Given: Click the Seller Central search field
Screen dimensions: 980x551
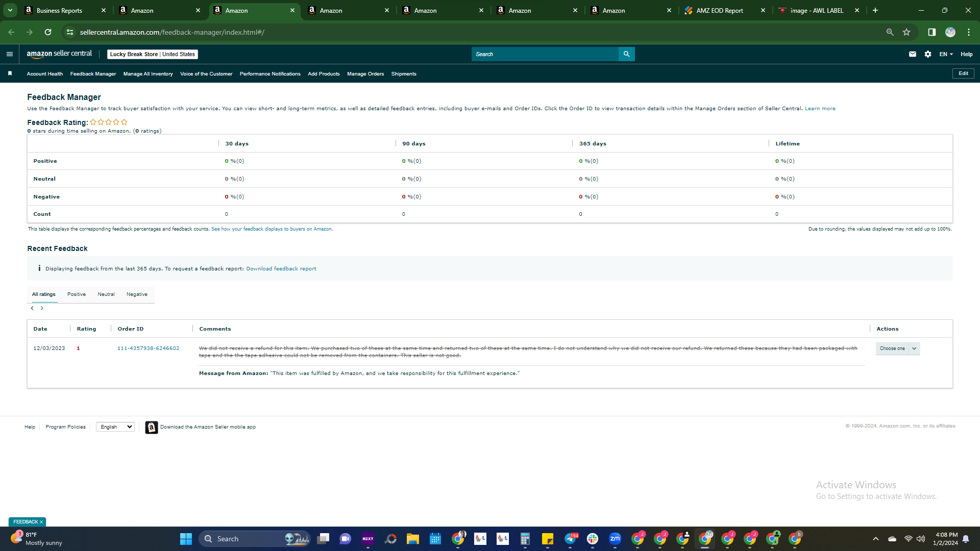Looking at the screenshot, I should pos(545,54).
